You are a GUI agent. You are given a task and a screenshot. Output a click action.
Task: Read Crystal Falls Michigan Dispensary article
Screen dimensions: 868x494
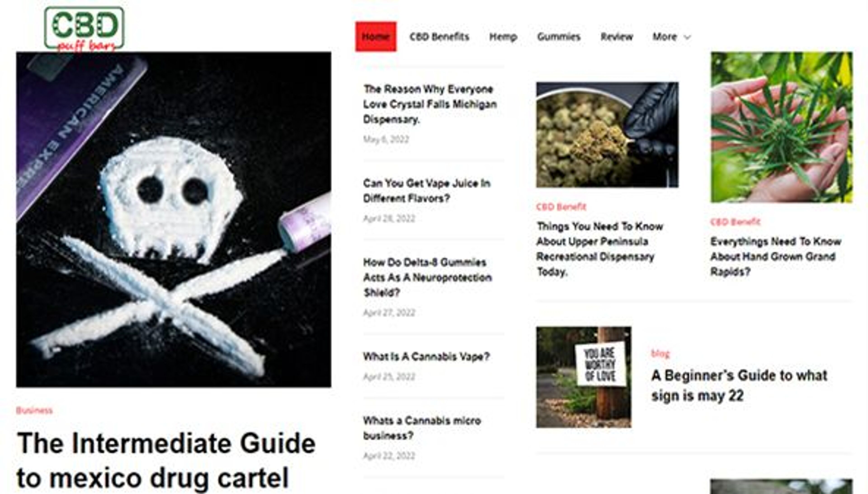click(430, 104)
